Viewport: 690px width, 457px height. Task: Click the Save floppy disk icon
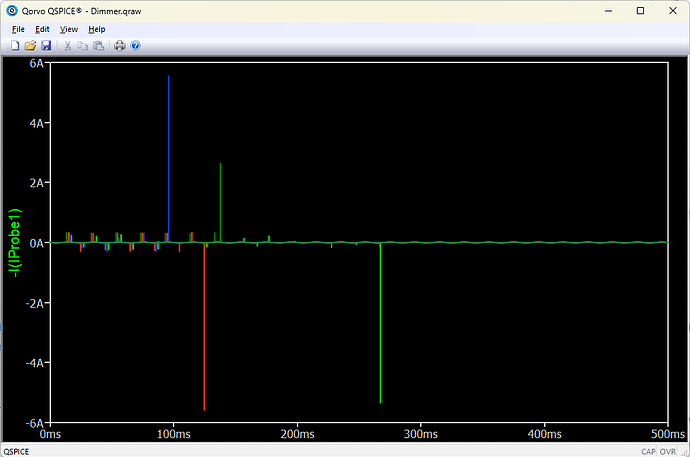46,46
